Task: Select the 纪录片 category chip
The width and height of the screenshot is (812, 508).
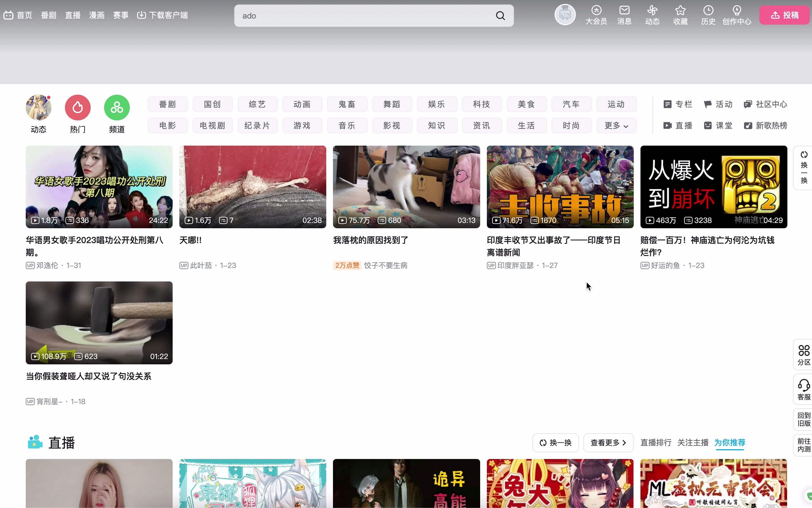Action: coord(257,126)
